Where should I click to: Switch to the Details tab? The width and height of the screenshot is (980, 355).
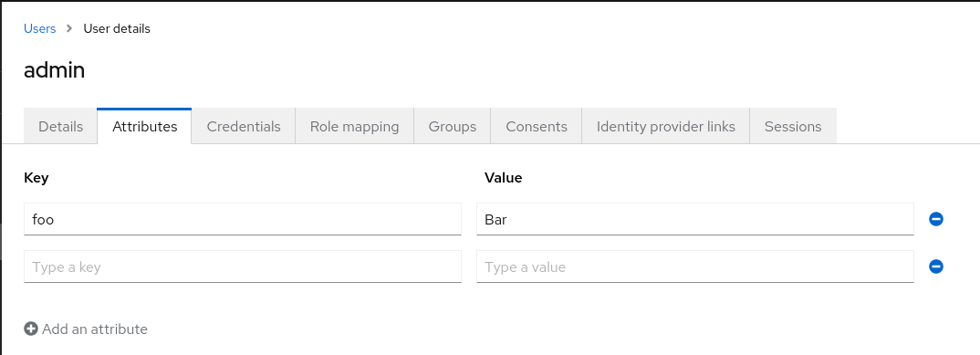point(60,126)
